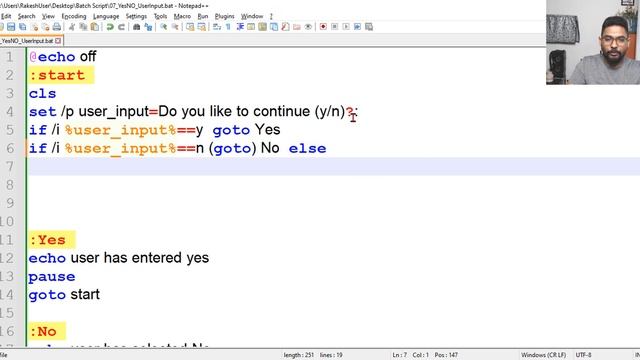Open the Plugins menu
The image size is (640, 360).
point(224,16)
